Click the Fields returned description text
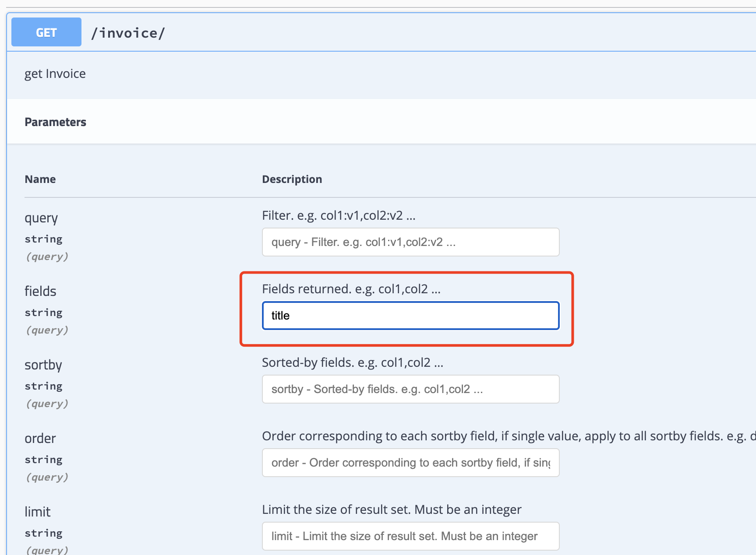This screenshot has height=555, width=756. 351,288
